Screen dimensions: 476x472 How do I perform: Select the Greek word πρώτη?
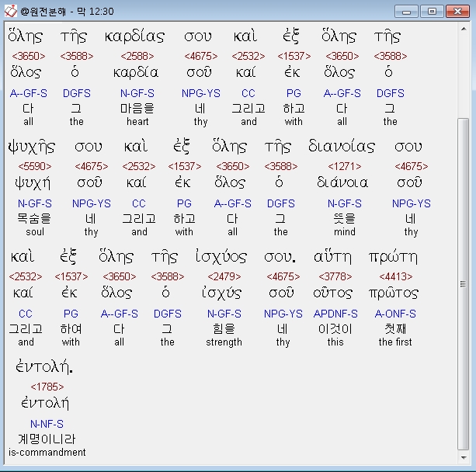point(393,258)
